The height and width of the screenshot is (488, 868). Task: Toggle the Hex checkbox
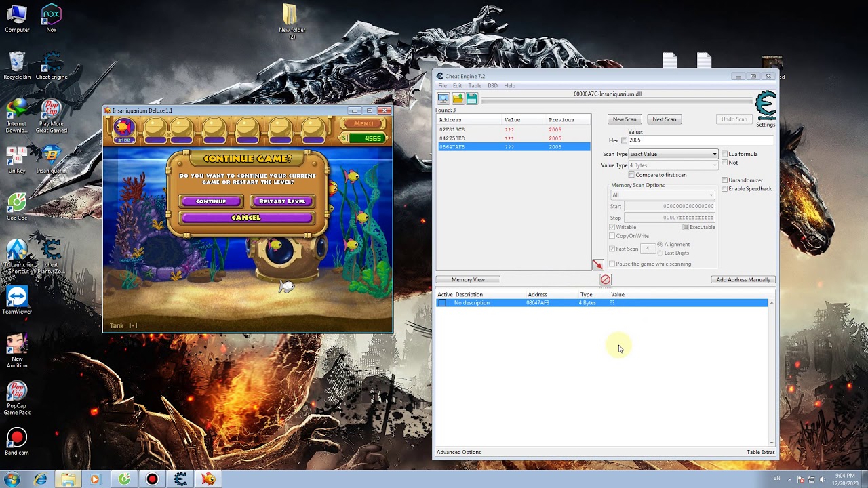click(625, 140)
